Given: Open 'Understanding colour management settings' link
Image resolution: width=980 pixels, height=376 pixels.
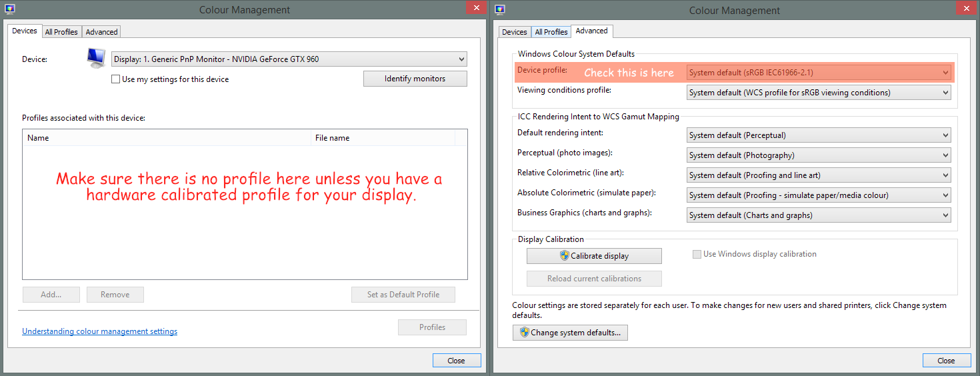Looking at the screenshot, I should click(x=100, y=331).
